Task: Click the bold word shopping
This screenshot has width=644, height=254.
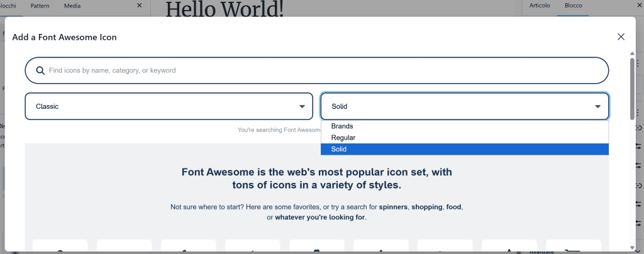Action: pyautogui.click(x=427, y=207)
